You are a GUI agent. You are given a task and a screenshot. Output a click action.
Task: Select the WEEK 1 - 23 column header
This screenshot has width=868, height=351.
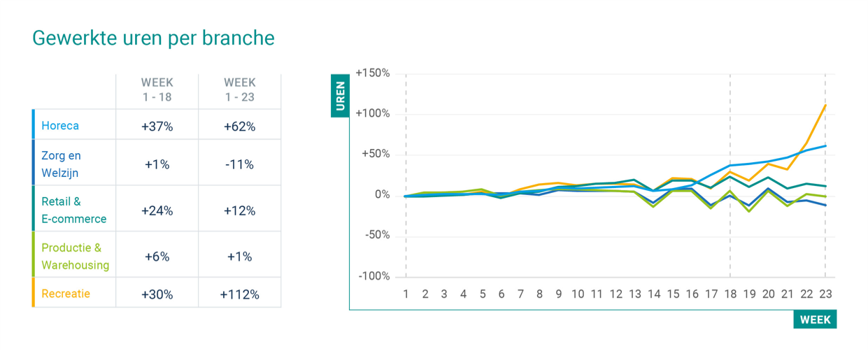pyautogui.click(x=239, y=89)
